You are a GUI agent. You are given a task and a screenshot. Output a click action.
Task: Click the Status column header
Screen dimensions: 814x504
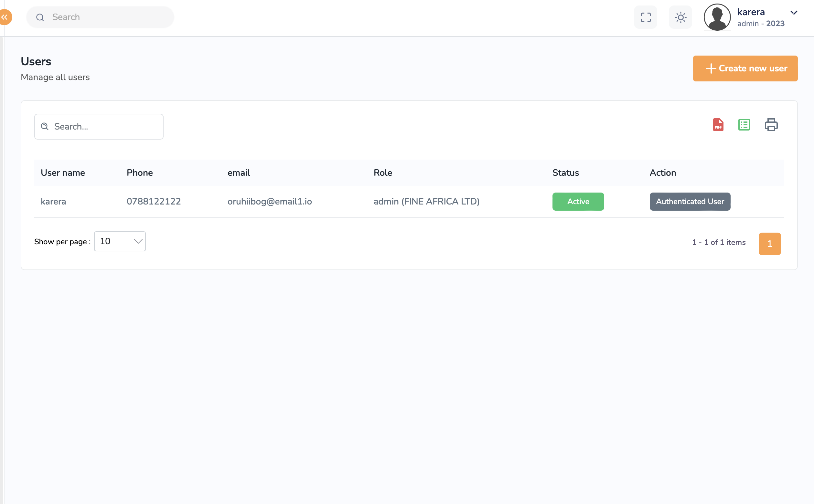[565, 173]
